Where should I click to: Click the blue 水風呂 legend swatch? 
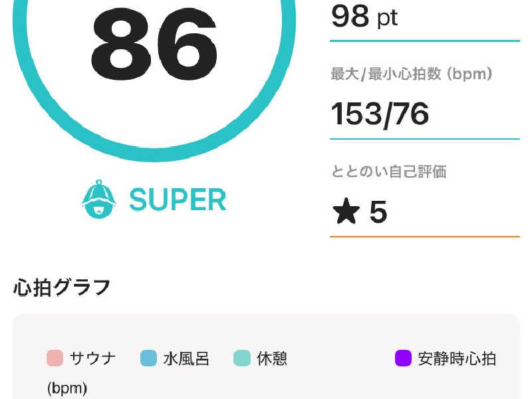tap(148, 358)
